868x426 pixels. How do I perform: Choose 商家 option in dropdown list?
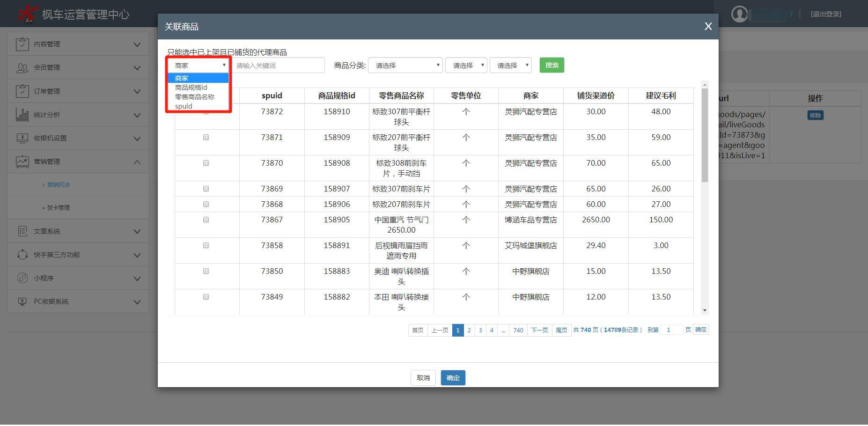[x=199, y=78]
